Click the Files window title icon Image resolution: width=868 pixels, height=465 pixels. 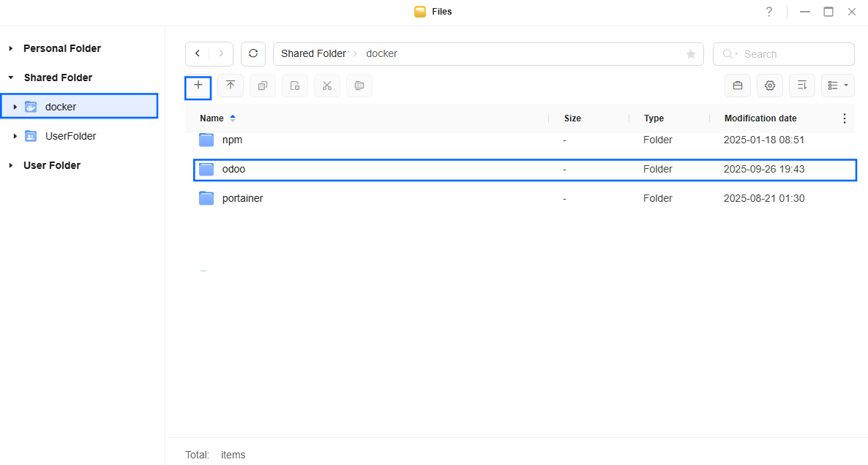pos(420,12)
